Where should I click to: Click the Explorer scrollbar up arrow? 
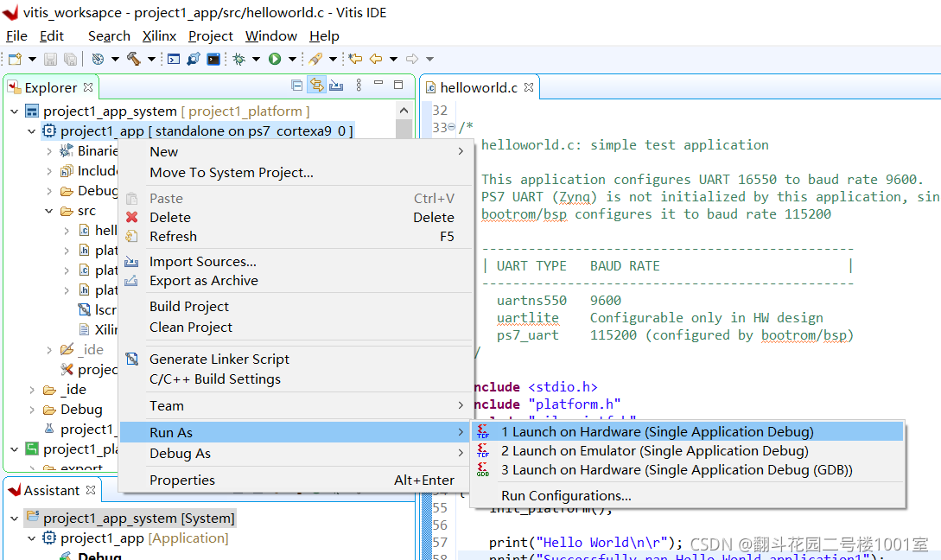pos(404,111)
